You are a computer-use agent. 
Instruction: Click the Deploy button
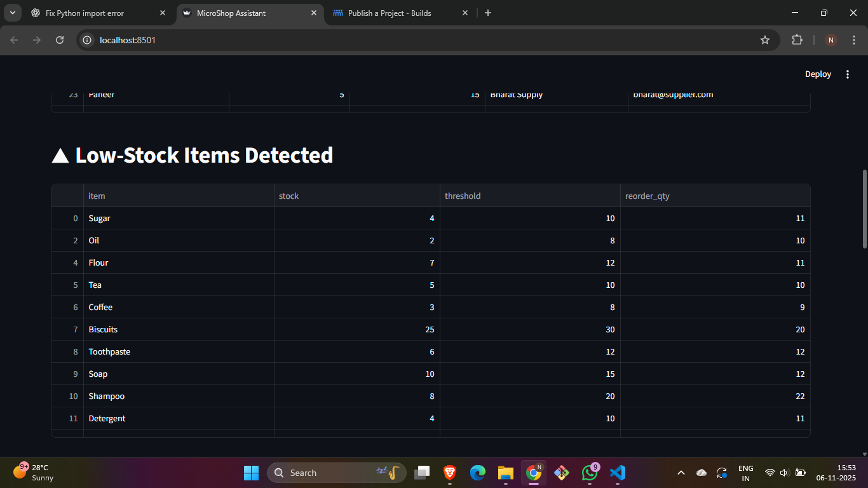coord(818,74)
